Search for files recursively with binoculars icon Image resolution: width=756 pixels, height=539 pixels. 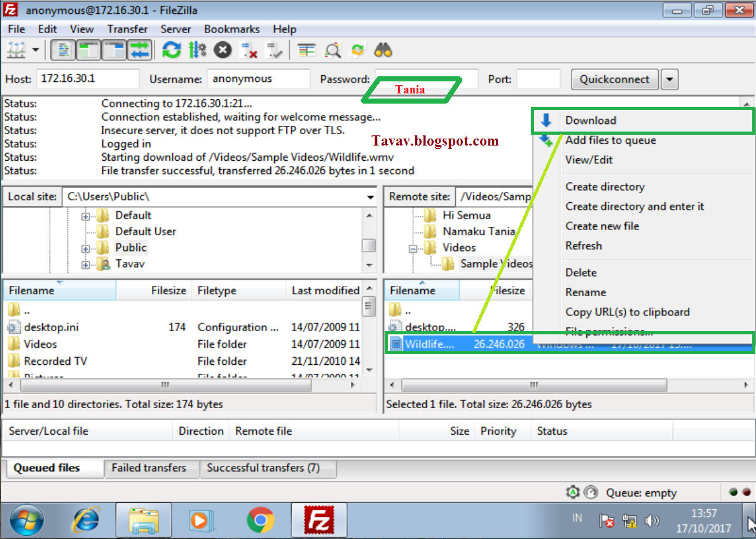click(383, 50)
